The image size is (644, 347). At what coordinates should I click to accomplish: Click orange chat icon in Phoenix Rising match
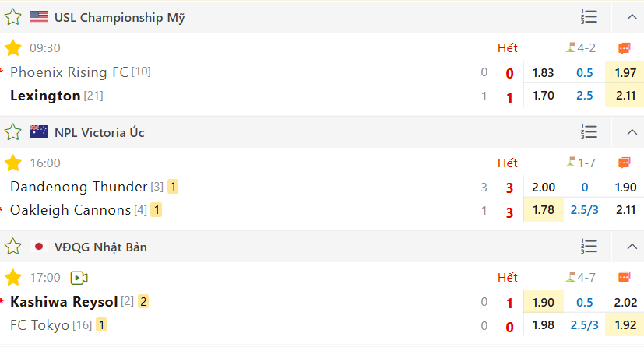click(x=624, y=48)
